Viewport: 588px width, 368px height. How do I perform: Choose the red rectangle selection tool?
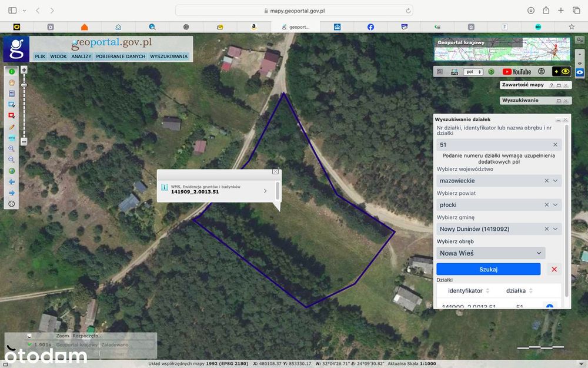12,115
